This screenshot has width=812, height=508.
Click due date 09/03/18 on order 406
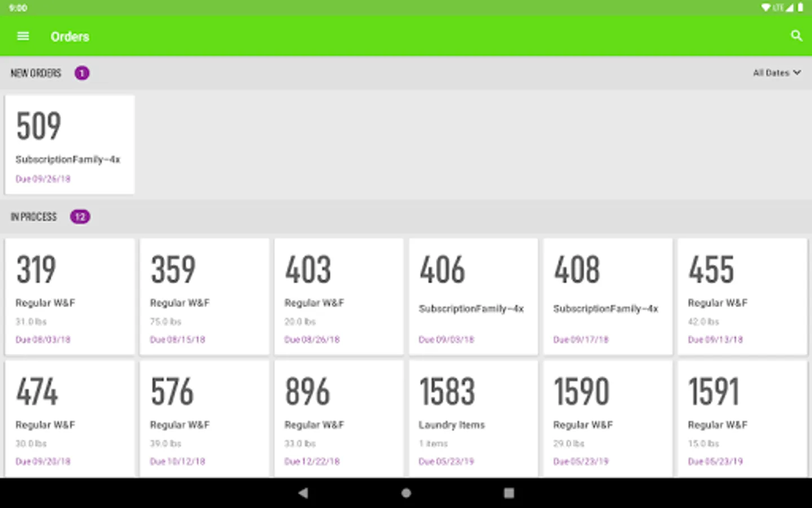tap(446, 340)
